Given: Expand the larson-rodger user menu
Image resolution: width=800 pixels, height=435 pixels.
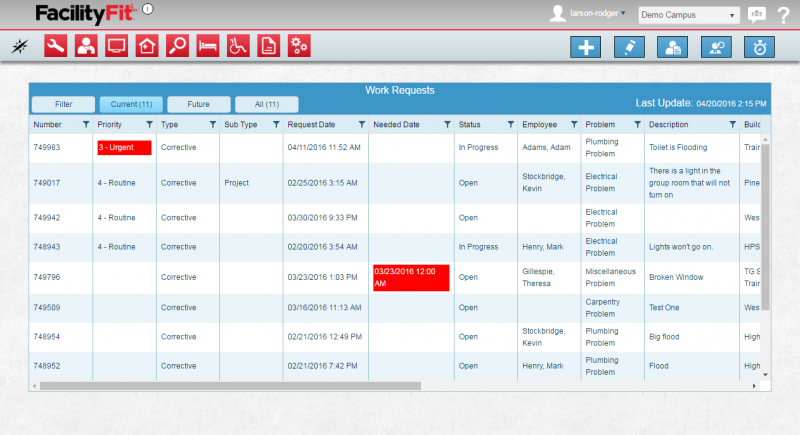Looking at the screenshot, I should click(x=597, y=13).
